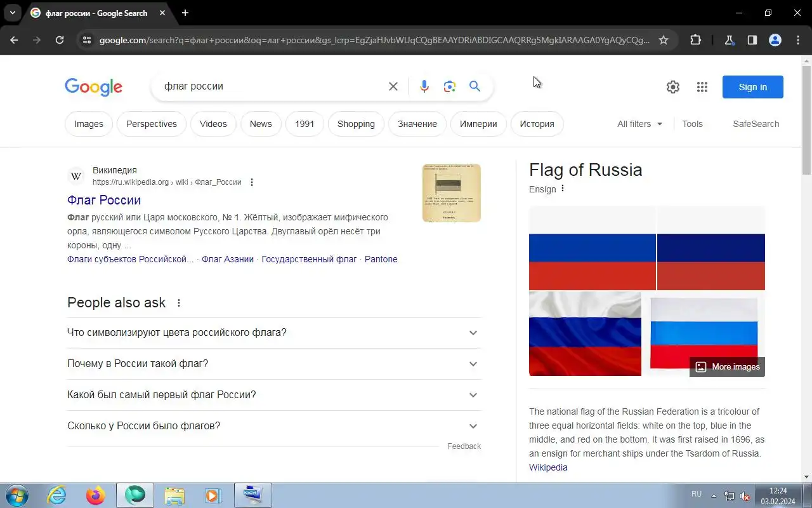Apply the 1991 filter chip
This screenshot has width=812, height=508.
coord(304,124)
